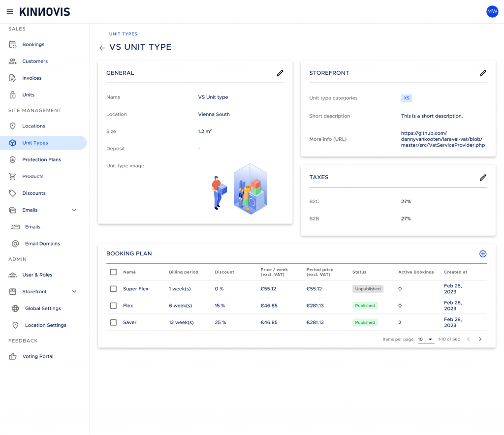Screen dimensions: 504x435
Task: Collapse the Storefront sidebar group chevron
Action: click(74, 292)
